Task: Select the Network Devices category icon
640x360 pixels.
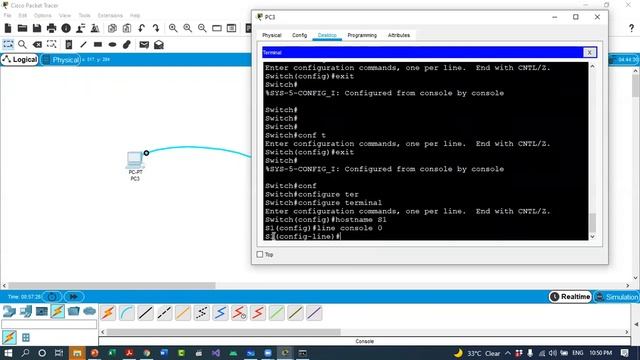Action: (x=9, y=311)
